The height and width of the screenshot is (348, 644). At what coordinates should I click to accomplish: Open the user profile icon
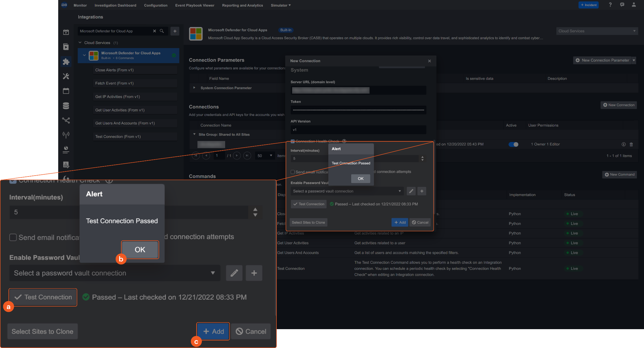pyautogui.click(x=634, y=5)
